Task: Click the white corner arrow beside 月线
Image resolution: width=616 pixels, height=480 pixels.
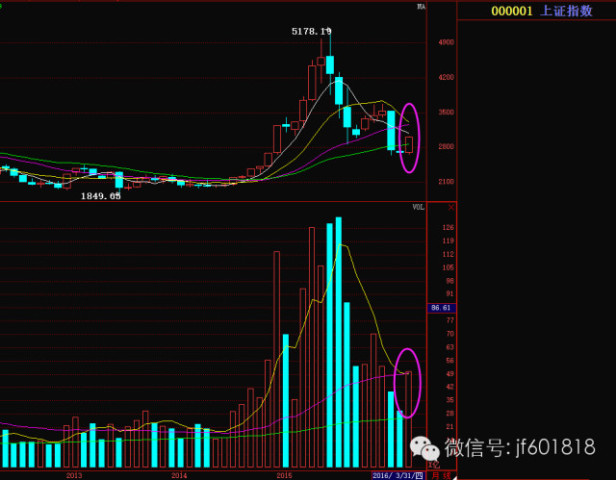Action: [x=454, y=478]
